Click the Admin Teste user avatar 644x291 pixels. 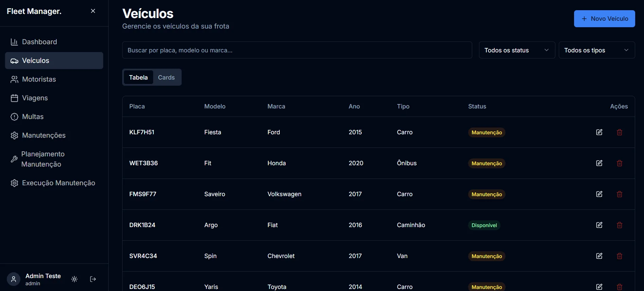[x=14, y=279]
